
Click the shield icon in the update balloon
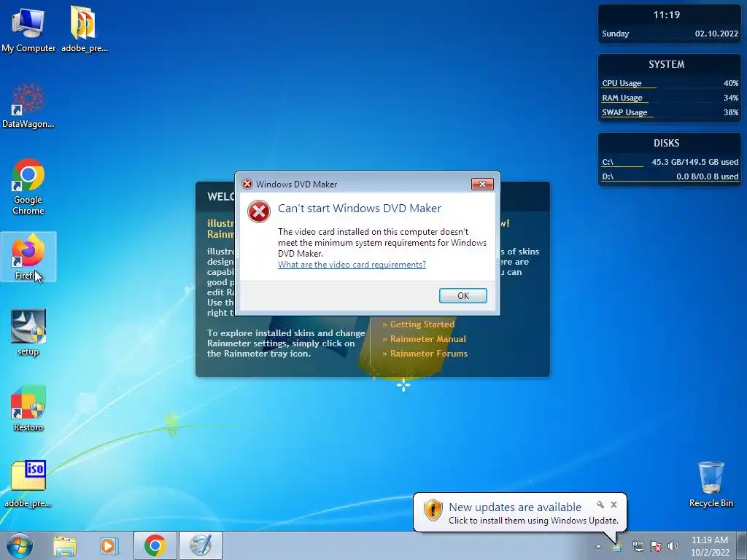click(x=433, y=510)
